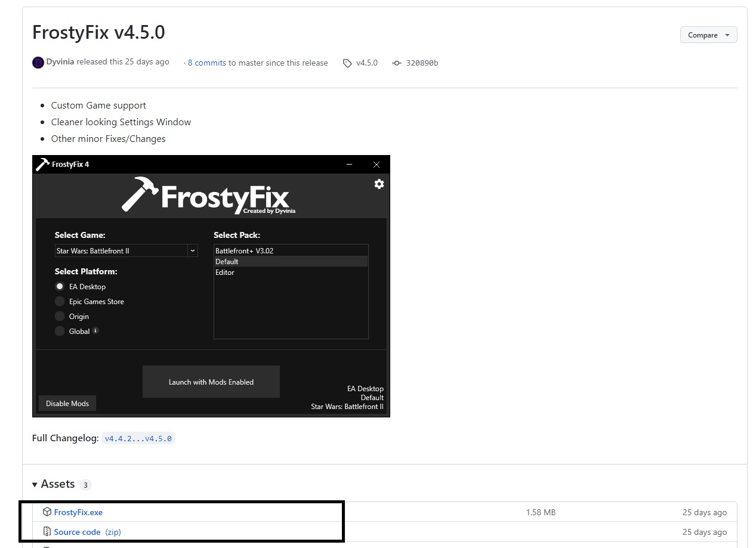Viewport: 756px width, 548px height.
Task: Download Source code (zip)
Action: click(87, 532)
